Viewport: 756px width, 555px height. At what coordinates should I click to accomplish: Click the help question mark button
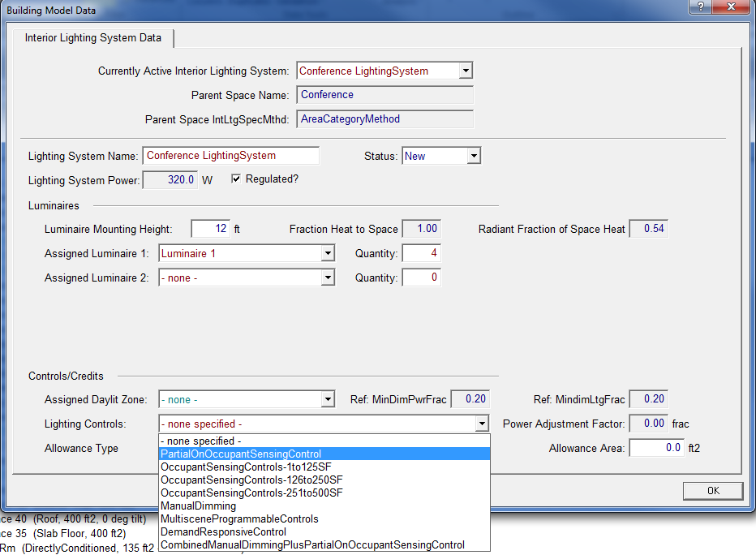click(699, 7)
